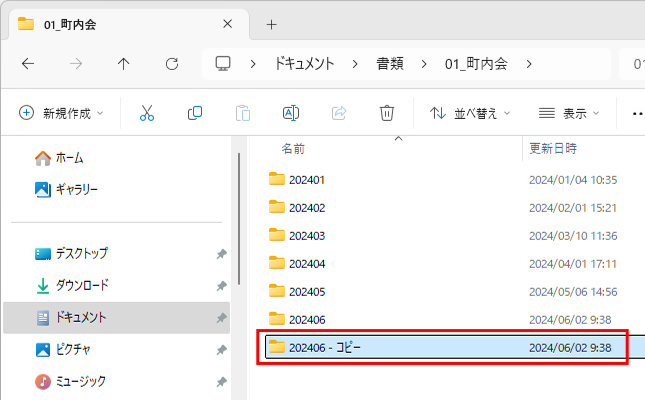Screen dimensions: 645x400
Task: Open the 並べ替え sort dropdown
Action: click(470, 113)
